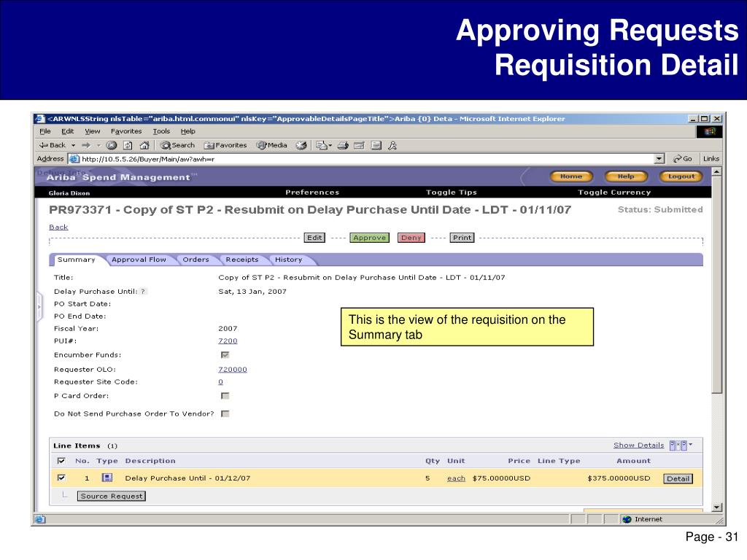Screen dimensions: 747x560
Task: Open the View menu
Action: point(93,131)
